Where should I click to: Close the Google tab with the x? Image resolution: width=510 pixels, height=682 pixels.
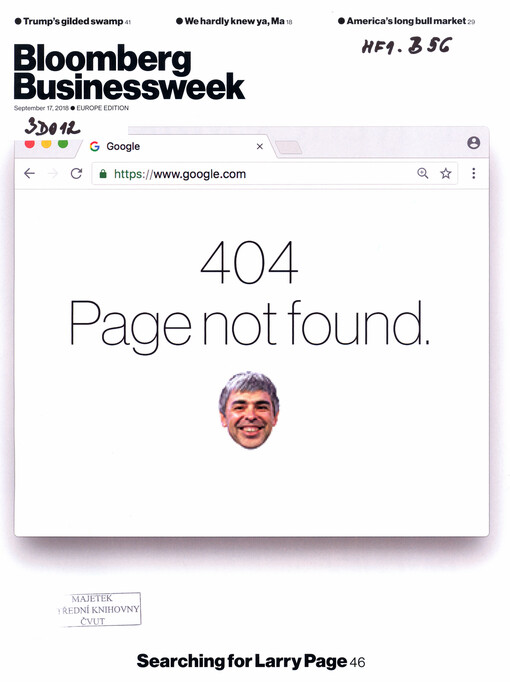point(260,147)
